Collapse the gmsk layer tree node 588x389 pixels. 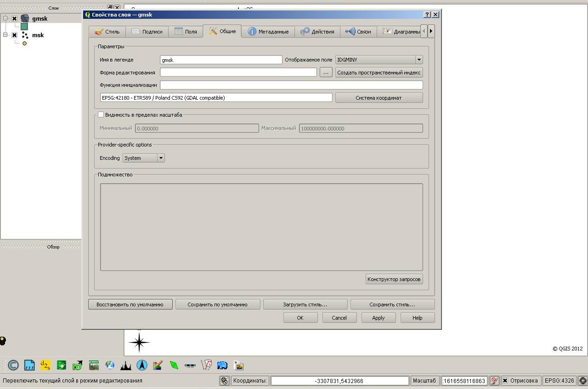tap(6, 18)
